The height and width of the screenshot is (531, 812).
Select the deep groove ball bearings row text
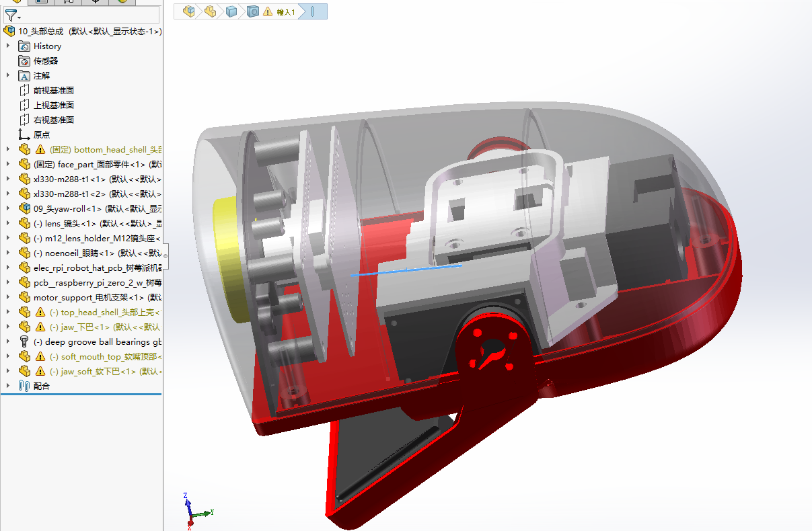point(98,341)
